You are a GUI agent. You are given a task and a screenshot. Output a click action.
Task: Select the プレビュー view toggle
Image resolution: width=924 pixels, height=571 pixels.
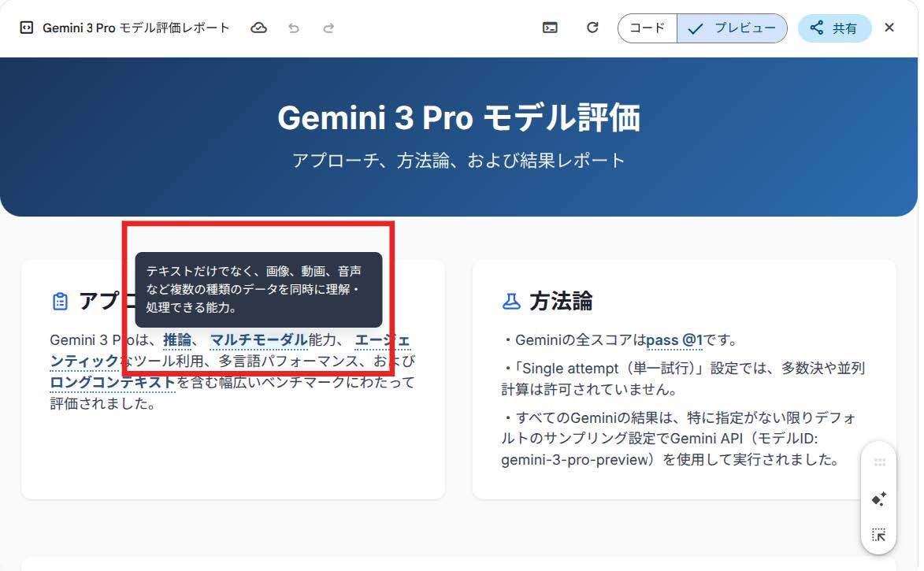(732, 28)
